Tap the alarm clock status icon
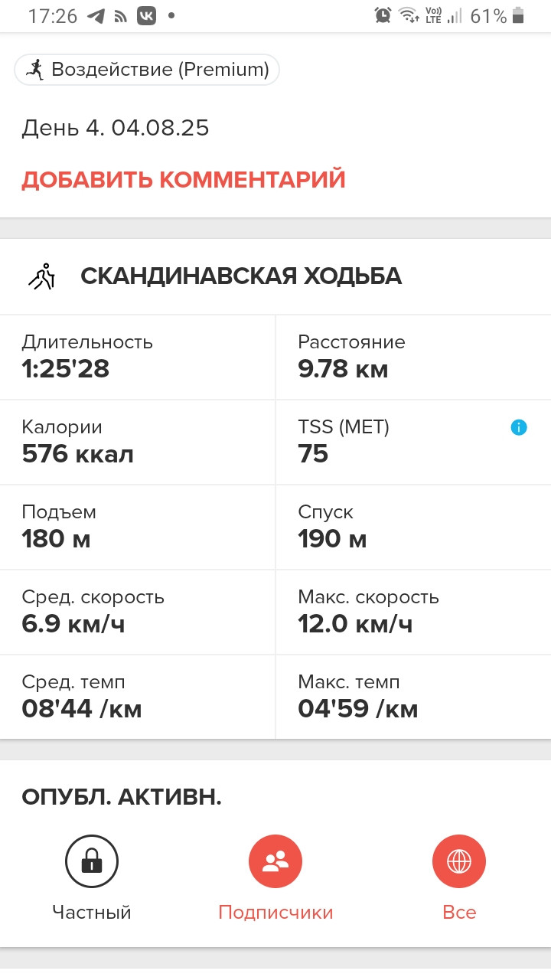The height and width of the screenshot is (980, 551). tap(383, 16)
